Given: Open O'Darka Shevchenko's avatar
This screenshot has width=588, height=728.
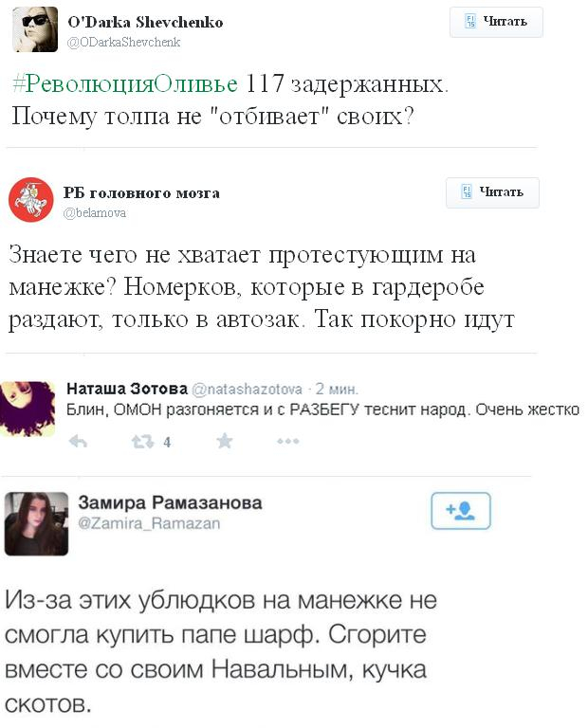Looking at the screenshot, I should (35, 29).
